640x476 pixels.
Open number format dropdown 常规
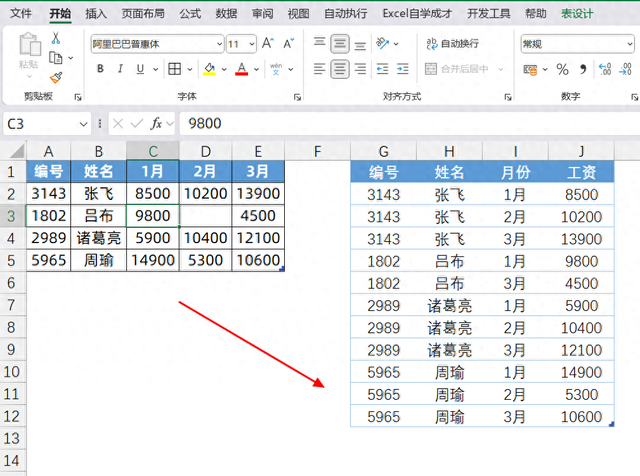pyautogui.click(x=630, y=44)
